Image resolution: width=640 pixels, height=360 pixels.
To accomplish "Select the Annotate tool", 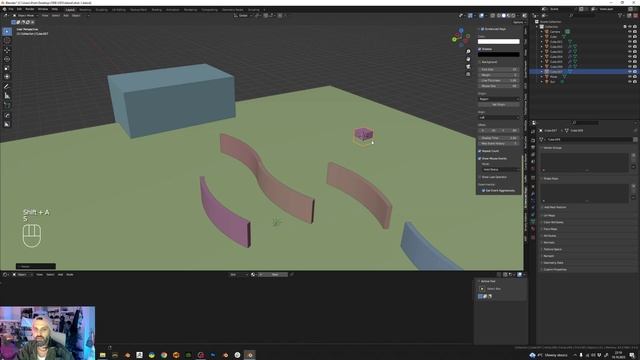I will pyautogui.click(x=7, y=87).
